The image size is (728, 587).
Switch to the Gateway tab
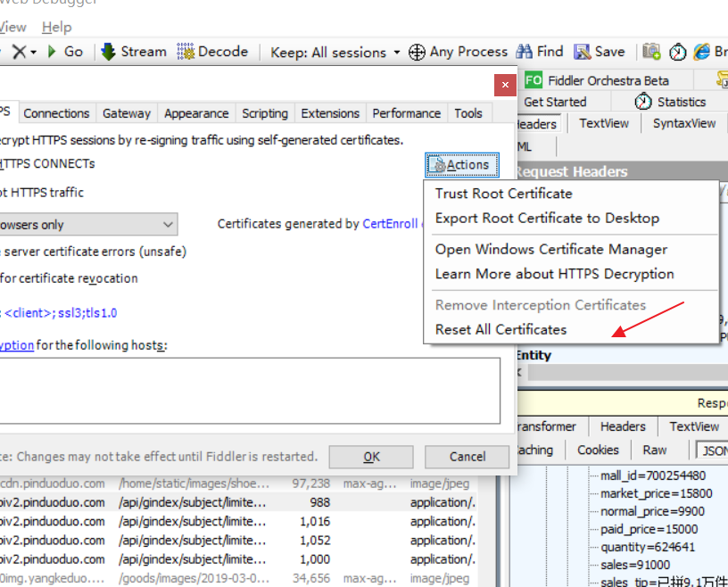point(127,113)
